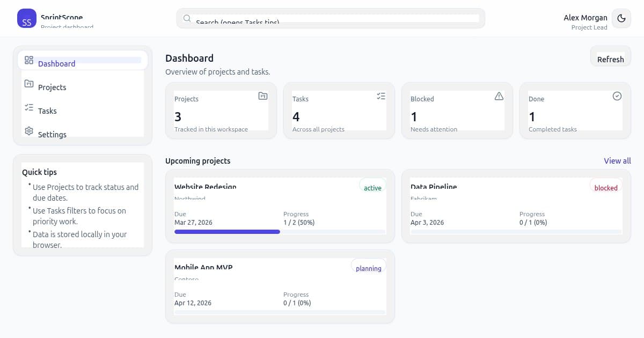Click the warning triangle icon on the Blocked card
Viewport: 644px width, 338px height.
click(x=499, y=96)
